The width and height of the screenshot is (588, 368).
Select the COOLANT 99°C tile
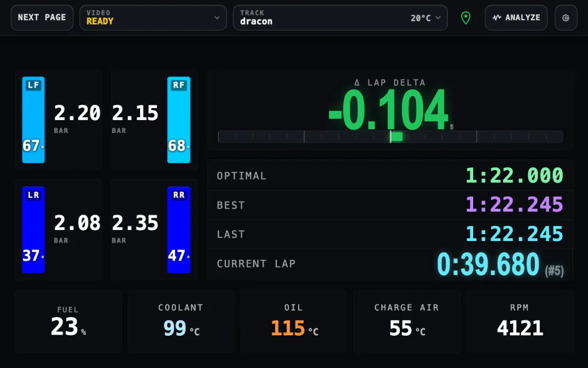(181, 321)
